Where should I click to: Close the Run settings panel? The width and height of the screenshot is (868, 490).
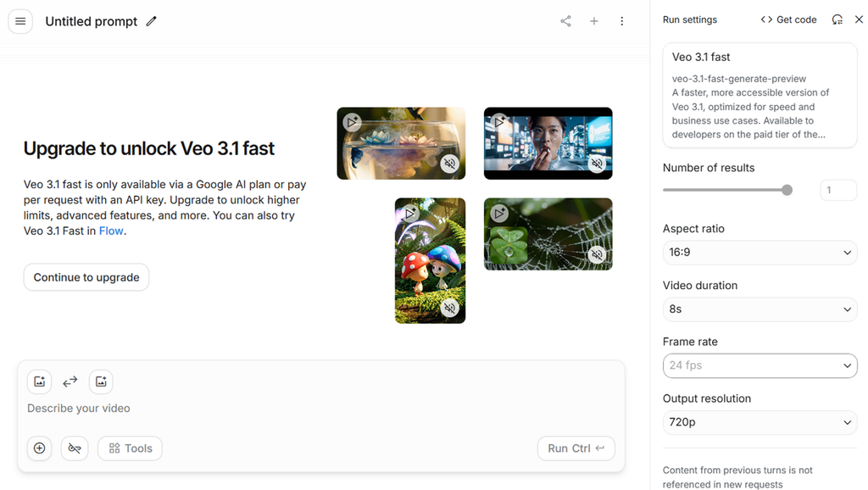pyautogui.click(x=859, y=19)
